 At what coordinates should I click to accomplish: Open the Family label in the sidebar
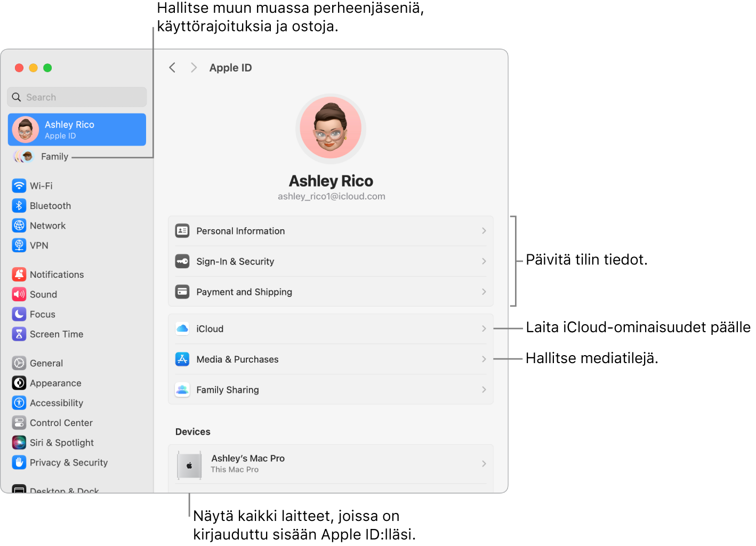pyautogui.click(x=54, y=156)
